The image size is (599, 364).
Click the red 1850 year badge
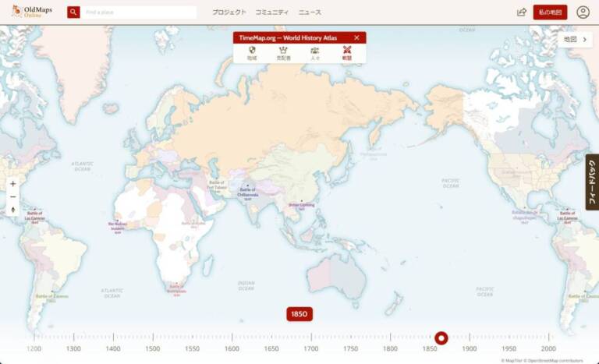(x=299, y=314)
